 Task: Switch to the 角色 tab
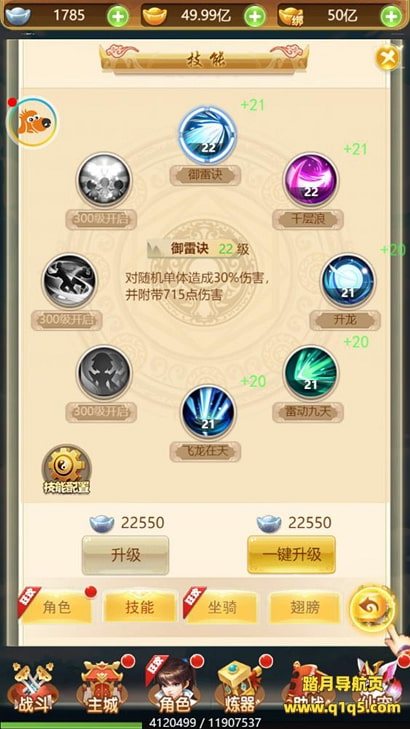[x=56, y=608]
